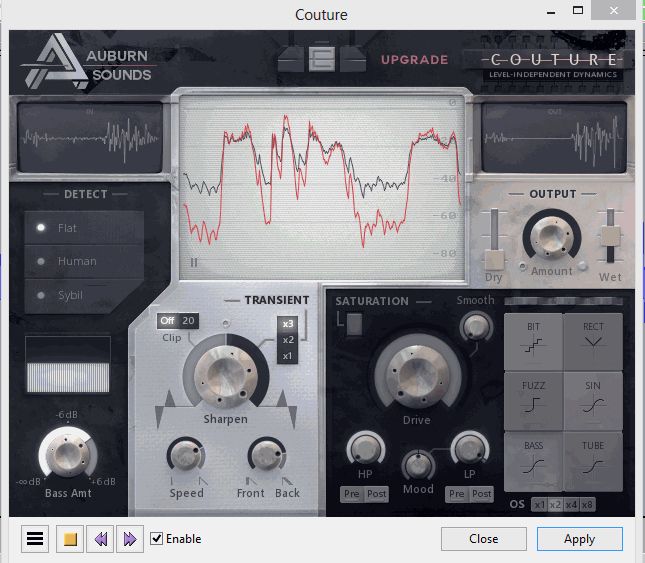The width and height of the screenshot is (645, 563).
Task: Click the UPGRADE link
Action: (x=414, y=60)
